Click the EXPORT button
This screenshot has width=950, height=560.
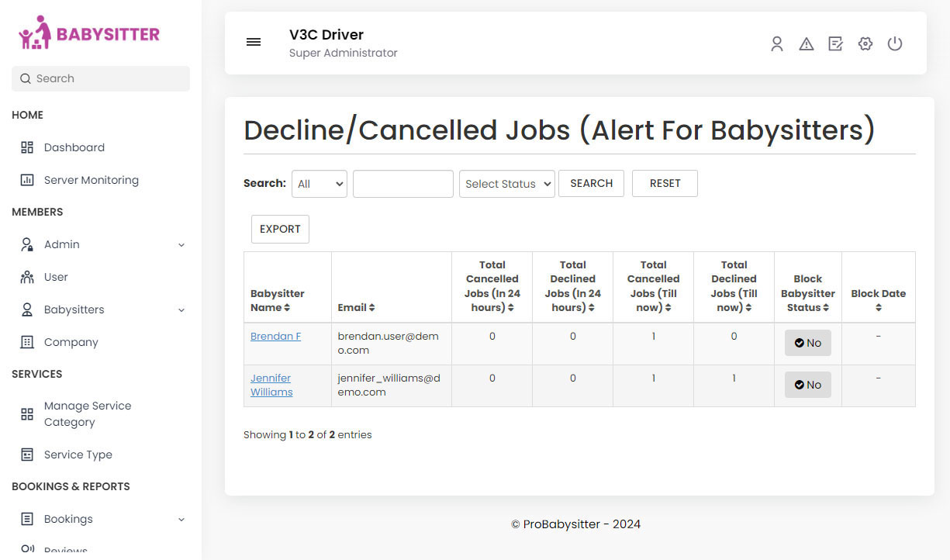280,229
